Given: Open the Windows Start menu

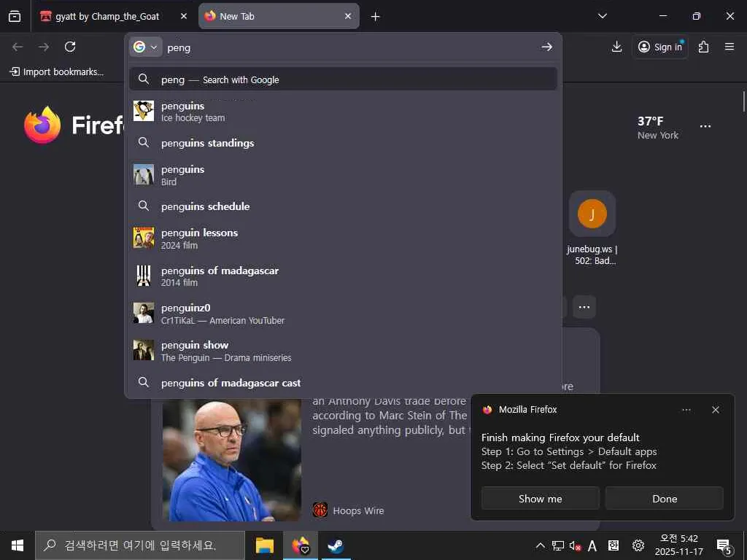Looking at the screenshot, I should click(x=18, y=545).
